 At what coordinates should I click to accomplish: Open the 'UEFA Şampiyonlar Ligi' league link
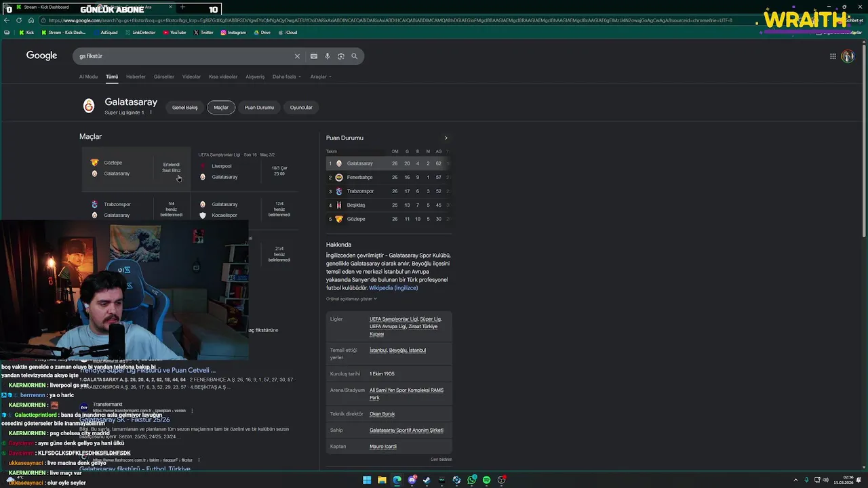[393, 319]
